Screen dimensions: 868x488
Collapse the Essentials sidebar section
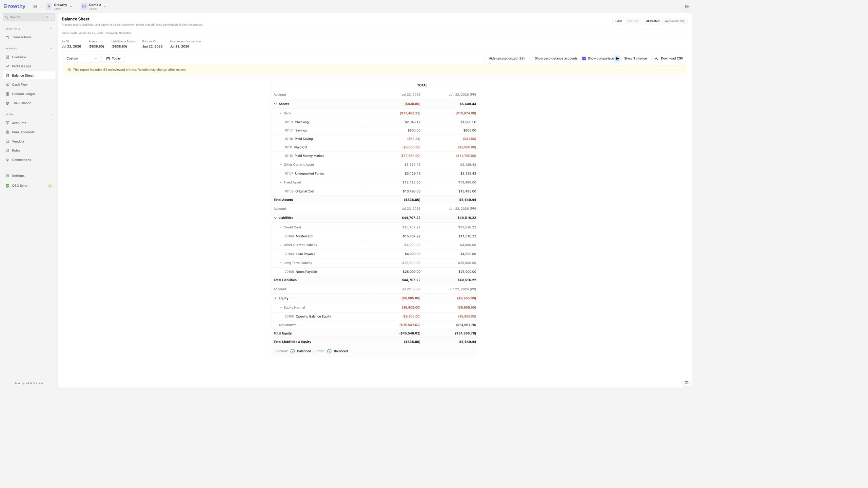[x=51, y=29]
